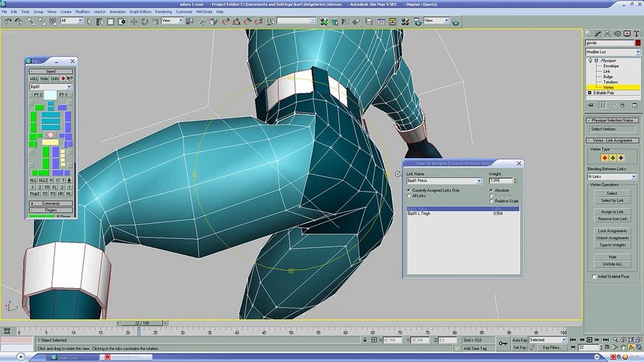Viewport: 644px width, 362px height.
Task: Open the Link Name Bip01 Pelvis dropdown
Action: pos(479,181)
